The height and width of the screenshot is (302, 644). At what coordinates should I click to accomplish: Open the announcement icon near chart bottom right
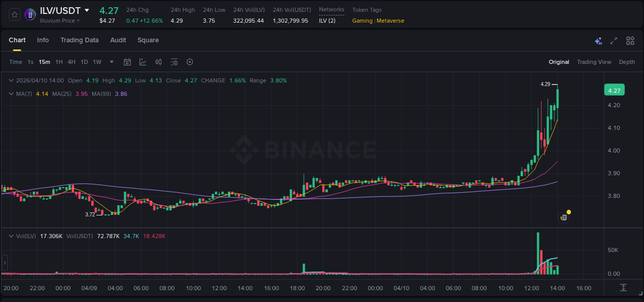[x=563, y=217]
